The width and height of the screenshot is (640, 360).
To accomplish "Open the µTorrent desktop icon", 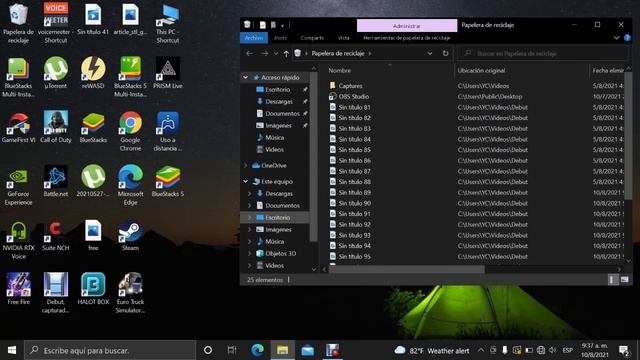I will tap(56, 72).
